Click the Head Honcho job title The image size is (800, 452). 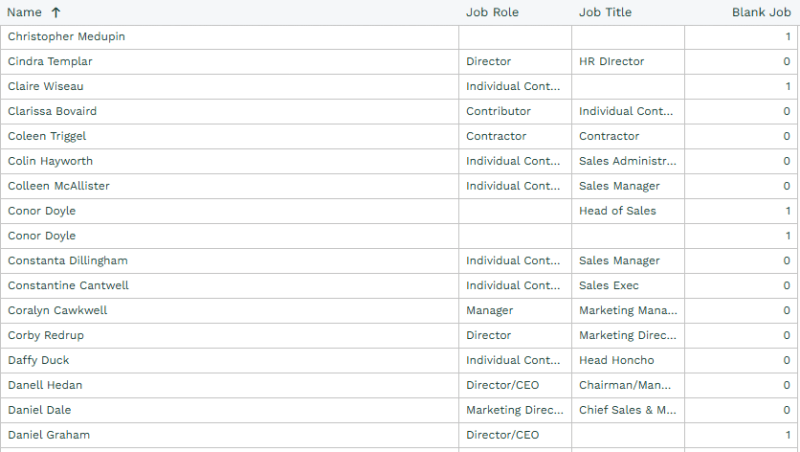(x=616, y=360)
